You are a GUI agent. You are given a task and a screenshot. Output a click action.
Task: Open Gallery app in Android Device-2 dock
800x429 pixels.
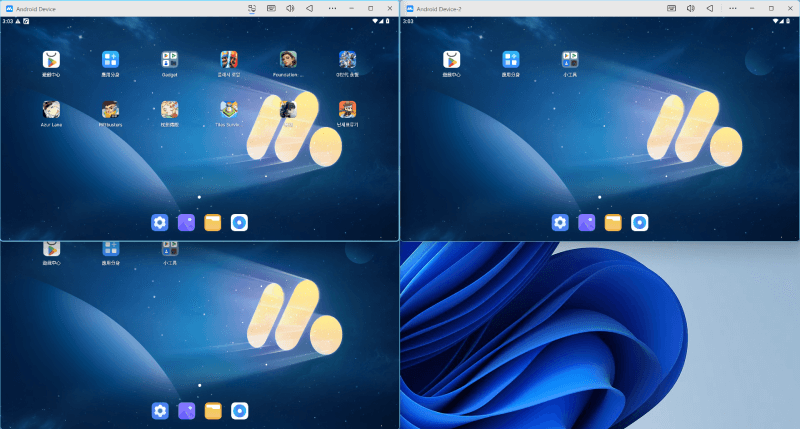pyautogui.click(x=587, y=222)
